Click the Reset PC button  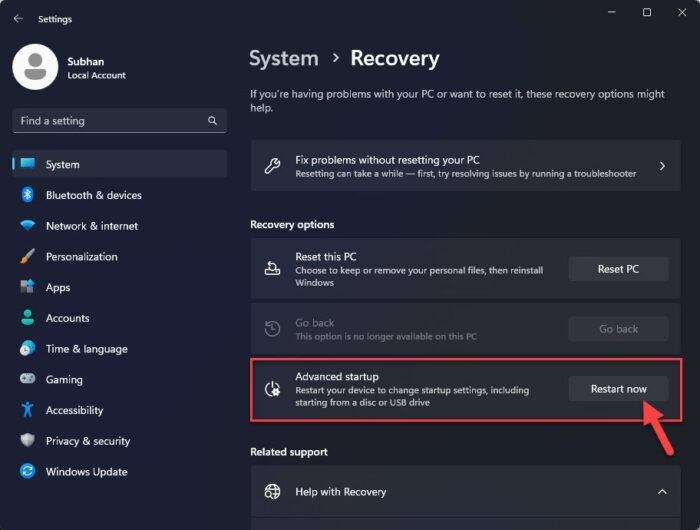click(618, 269)
